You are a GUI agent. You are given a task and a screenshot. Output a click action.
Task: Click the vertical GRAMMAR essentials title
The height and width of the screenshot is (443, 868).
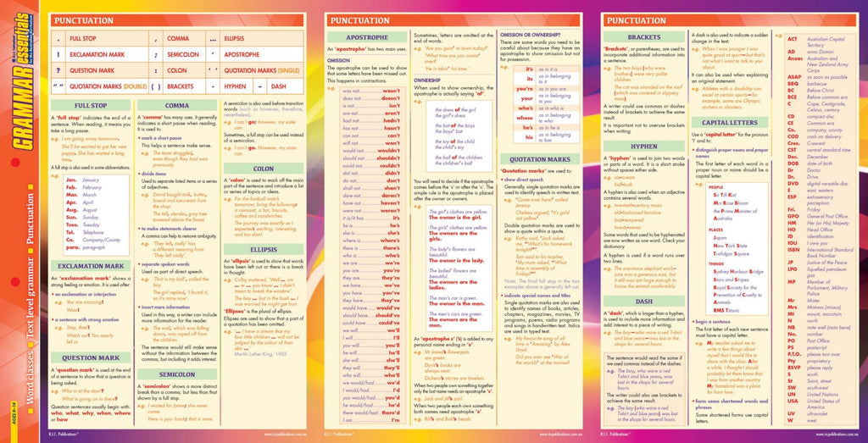coord(22,81)
